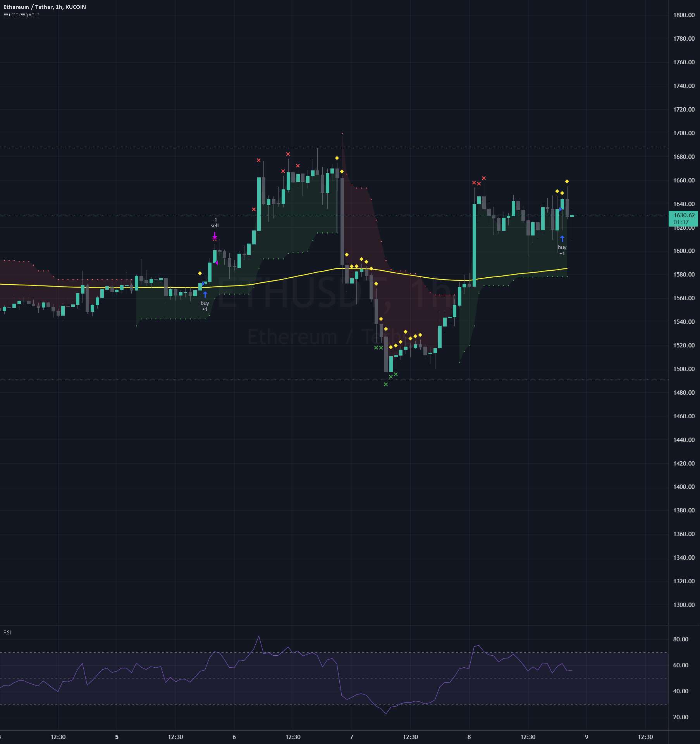Image resolution: width=700 pixels, height=744 pixels.
Task: Click the 1500.00 price axis label
Action: (684, 369)
